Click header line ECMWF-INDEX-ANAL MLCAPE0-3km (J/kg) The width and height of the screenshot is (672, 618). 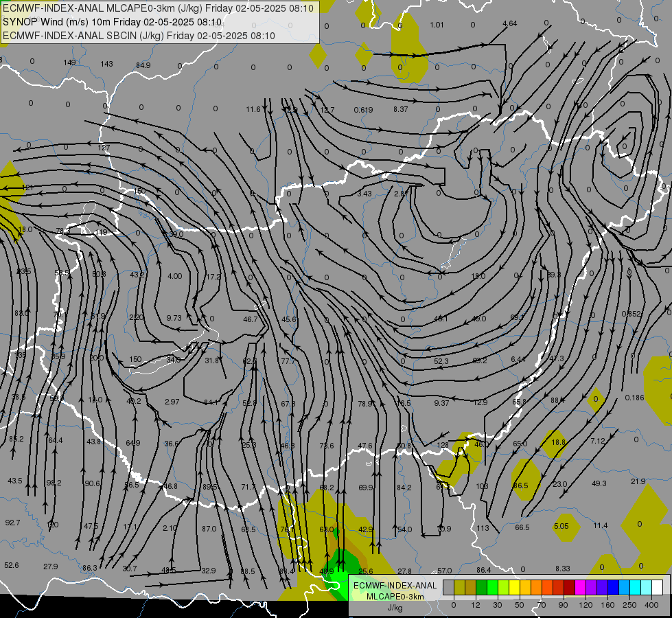158,8
